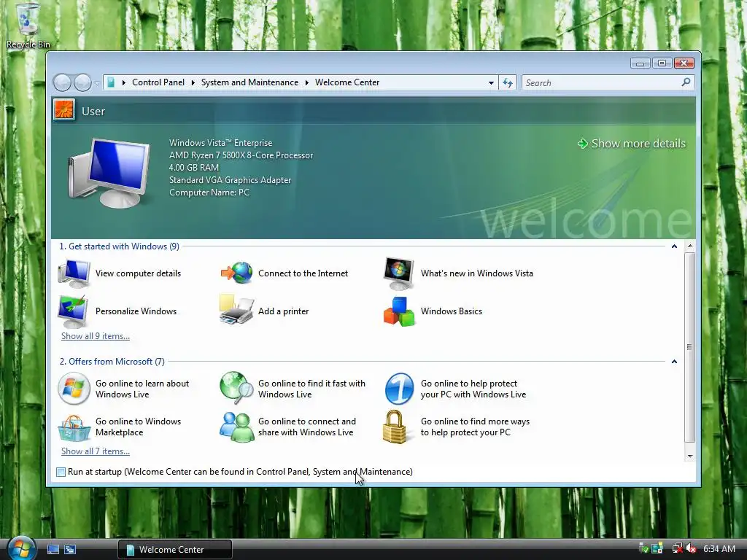Open View computer details icon
Screen dimensions: 747x560
(x=74, y=273)
